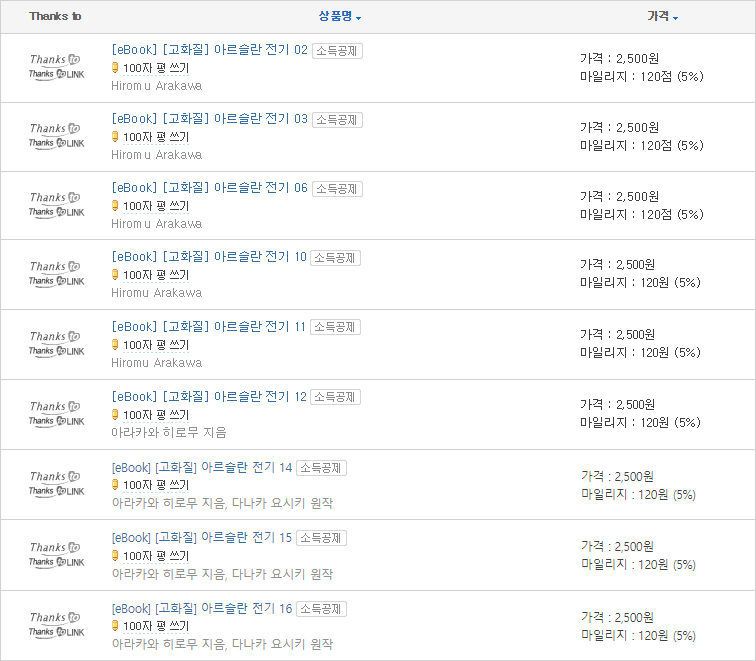The width and height of the screenshot is (756, 661).
Task: Click 소득공제 badge on 아르슬란 전기 15
Action: 321,538
